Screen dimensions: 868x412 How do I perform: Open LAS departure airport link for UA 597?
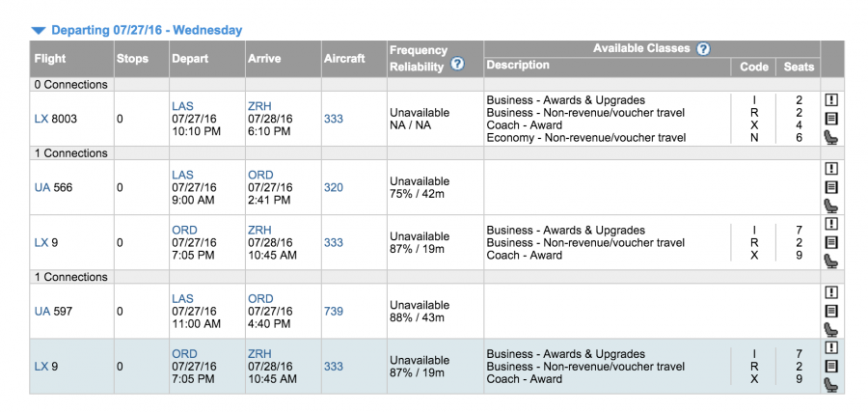coord(182,299)
